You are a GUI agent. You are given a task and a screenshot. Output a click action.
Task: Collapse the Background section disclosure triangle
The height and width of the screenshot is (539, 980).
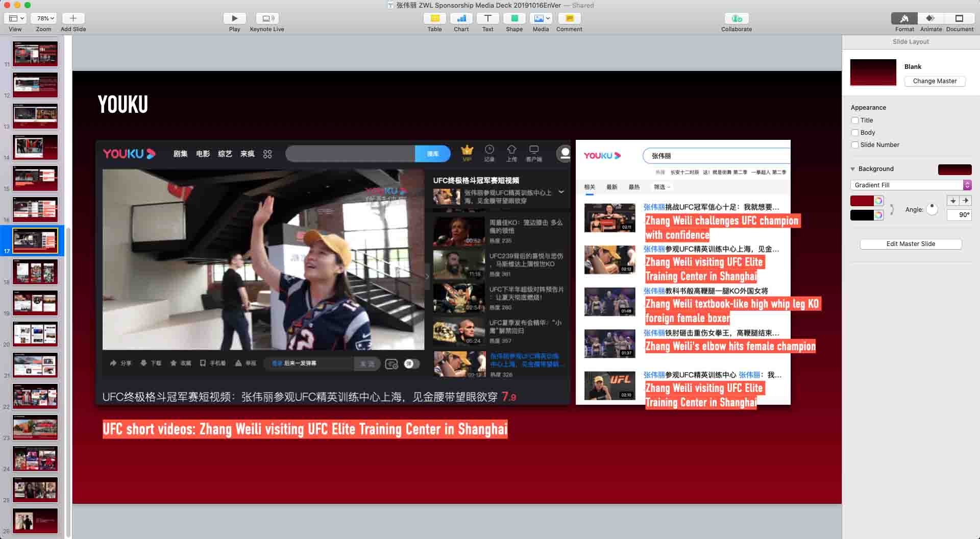[852, 169]
